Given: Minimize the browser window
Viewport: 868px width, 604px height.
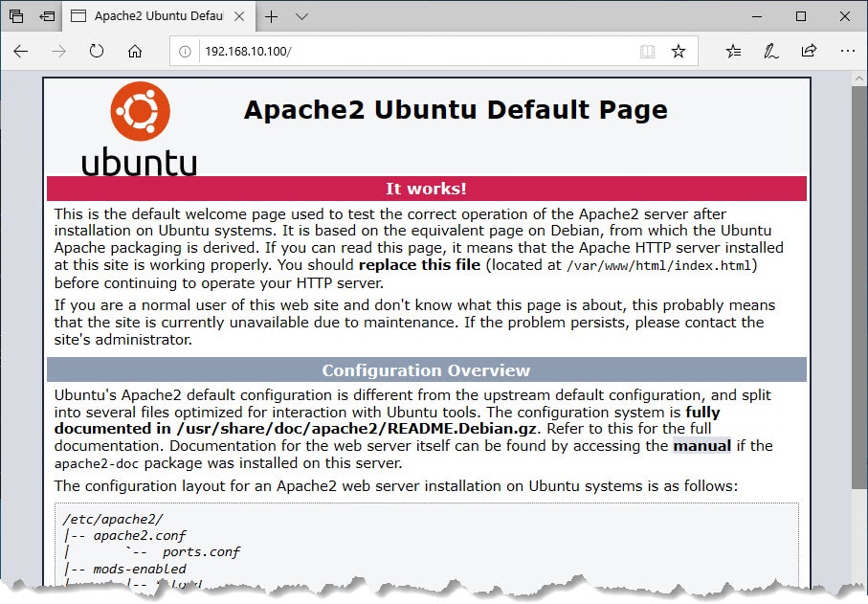Looking at the screenshot, I should pyautogui.click(x=757, y=16).
